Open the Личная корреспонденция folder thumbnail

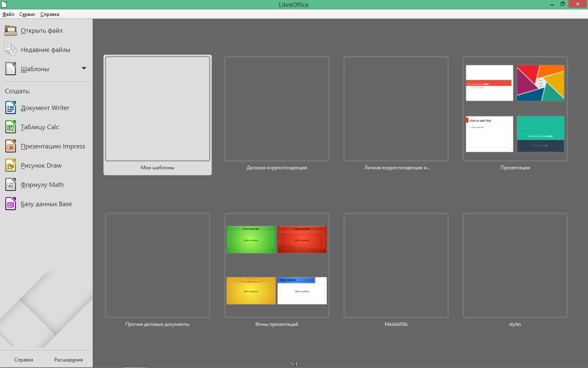[x=396, y=109]
